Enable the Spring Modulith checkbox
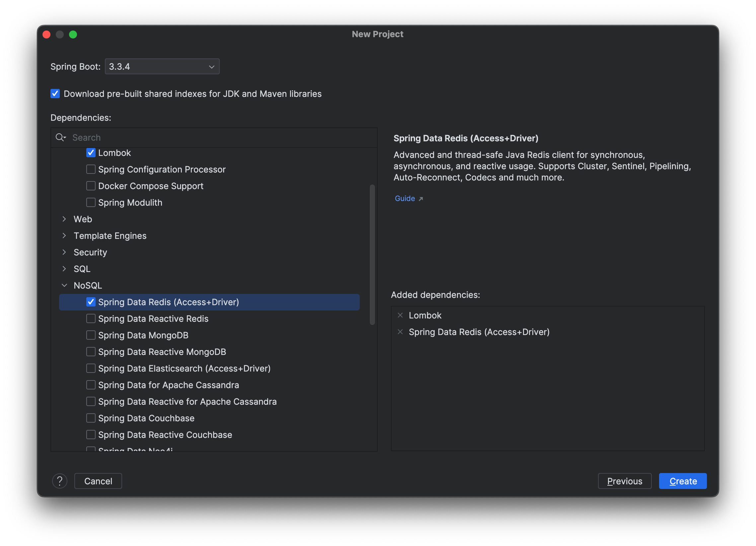 [91, 203]
